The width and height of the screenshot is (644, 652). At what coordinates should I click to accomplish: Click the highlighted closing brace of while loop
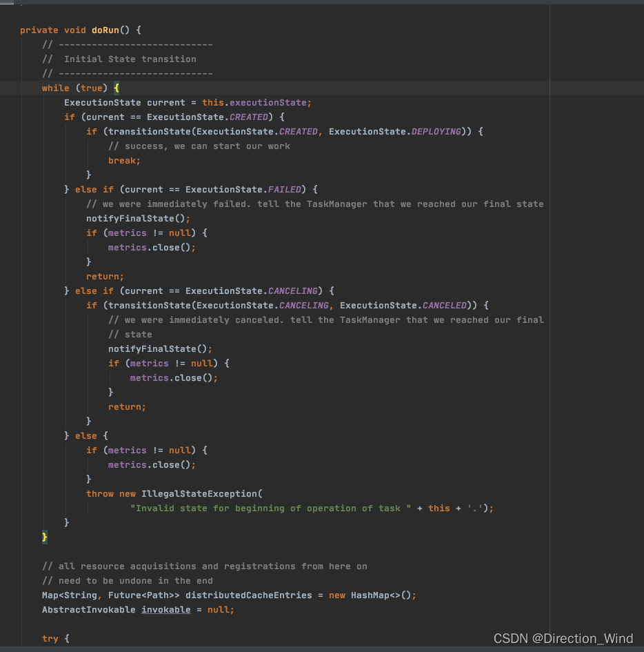[x=44, y=537]
